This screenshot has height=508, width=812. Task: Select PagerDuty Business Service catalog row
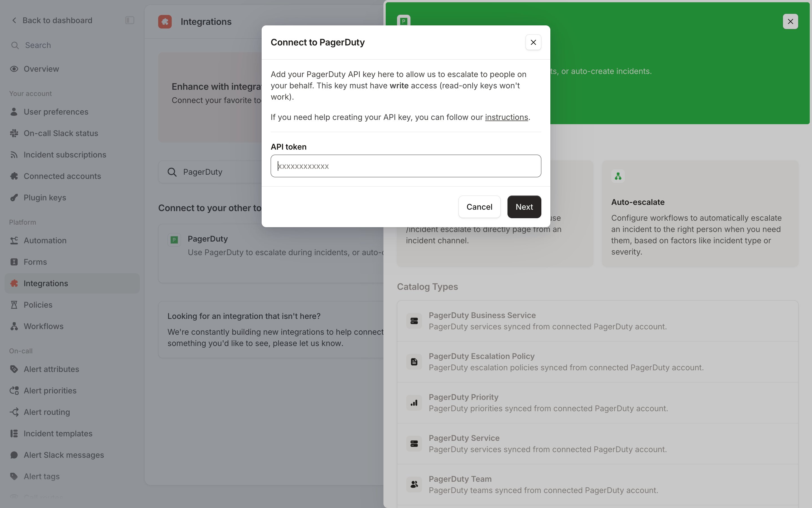[597, 321]
